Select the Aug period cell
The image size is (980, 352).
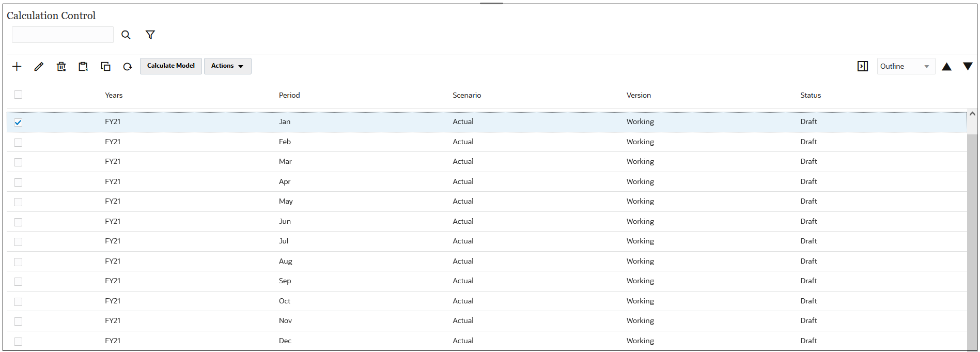pyautogui.click(x=286, y=261)
